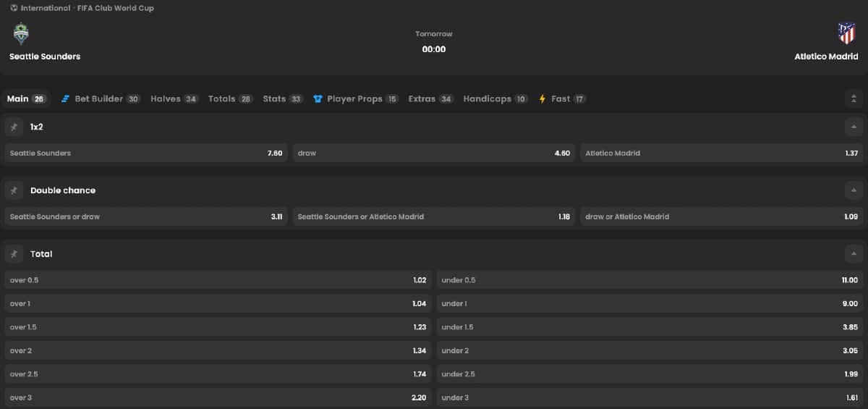The height and width of the screenshot is (409, 868).
Task: Click the Atletico Madrid team crest
Action: pos(846,33)
